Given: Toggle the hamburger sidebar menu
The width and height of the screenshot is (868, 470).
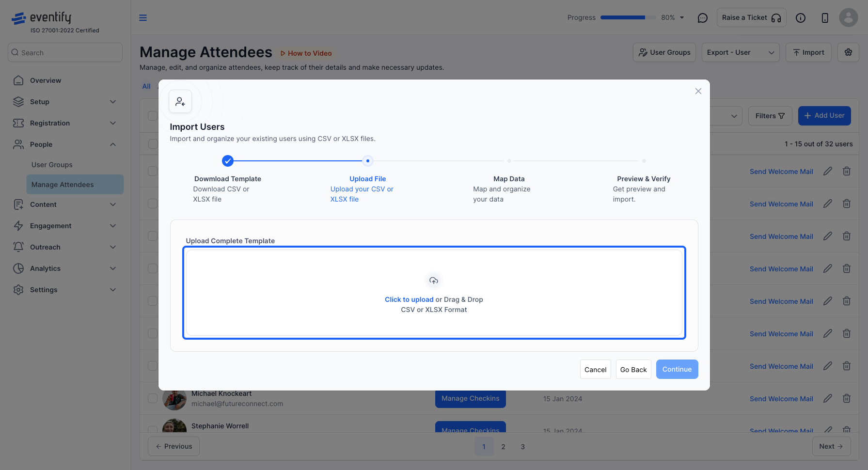Looking at the screenshot, I should tap(143, 18).
